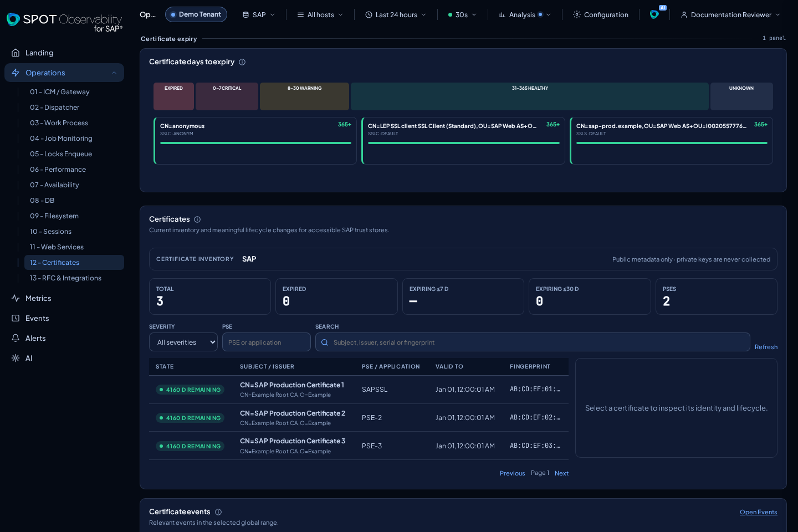Open the Last 24 hours time range dropdown
Image resolution: width=798 pixels, height=532 pixels.
396,15
